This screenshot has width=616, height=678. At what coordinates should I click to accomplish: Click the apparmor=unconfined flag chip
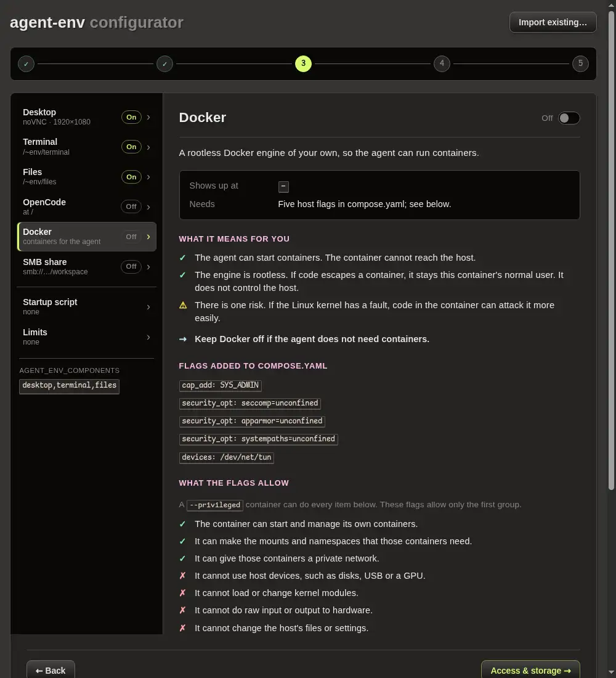[252, 421]
